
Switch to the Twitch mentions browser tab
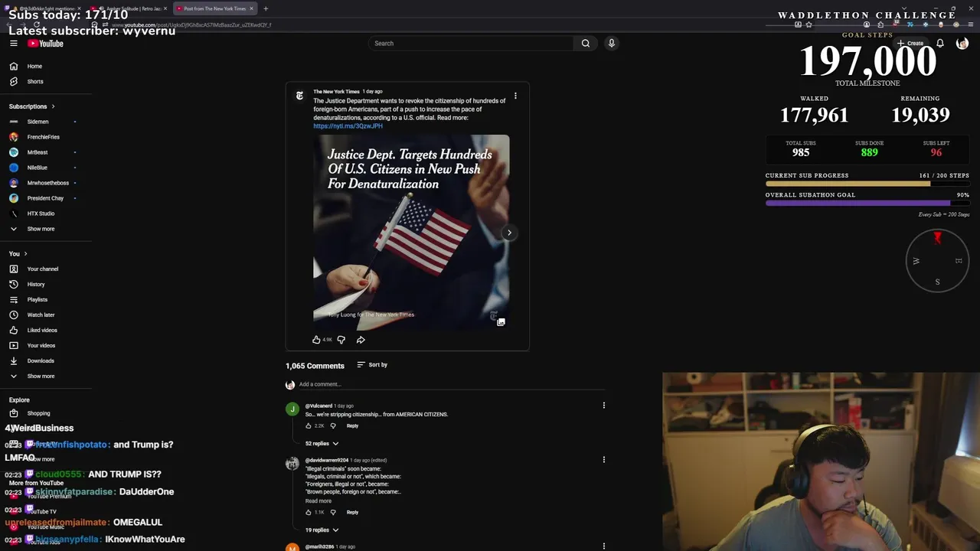pos(44,8)
